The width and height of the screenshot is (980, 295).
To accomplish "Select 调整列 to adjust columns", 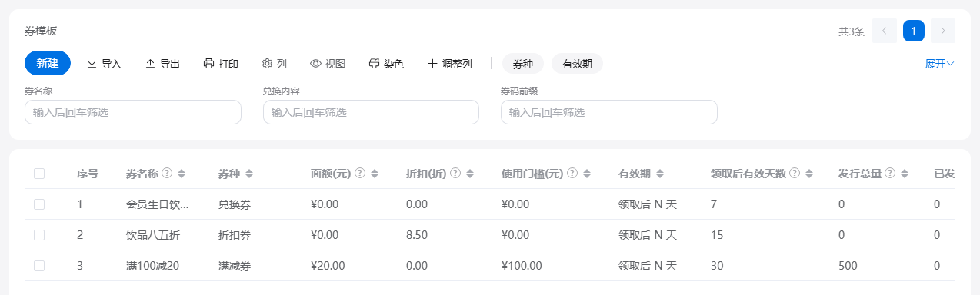I will pyautogui.click(x=450, y=64).
